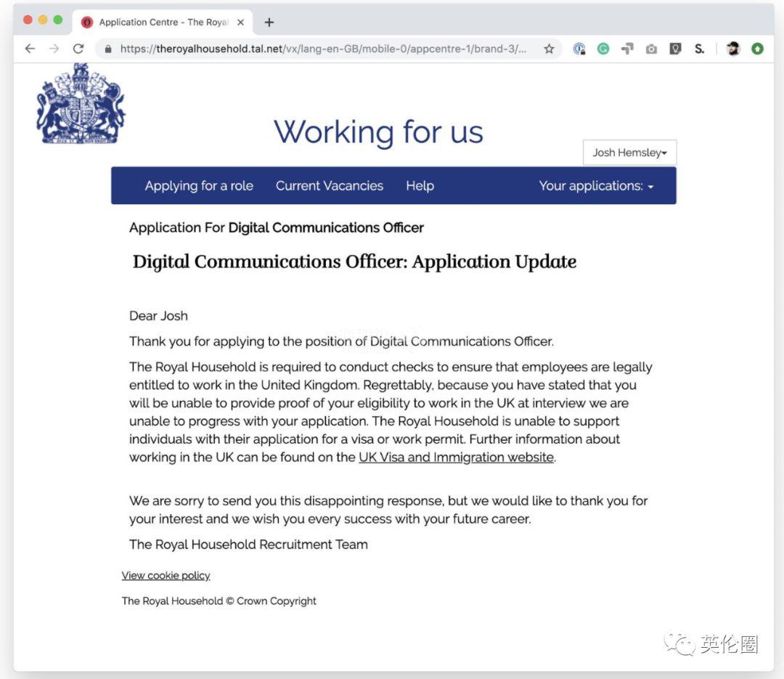784x679 pixels.
Task: Click the URL address bar
Action: 323,49
